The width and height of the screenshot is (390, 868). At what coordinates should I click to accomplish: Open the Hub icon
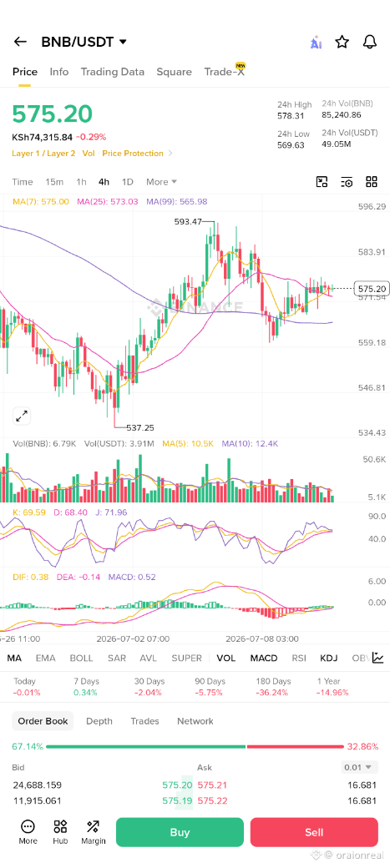coord(60,833)
